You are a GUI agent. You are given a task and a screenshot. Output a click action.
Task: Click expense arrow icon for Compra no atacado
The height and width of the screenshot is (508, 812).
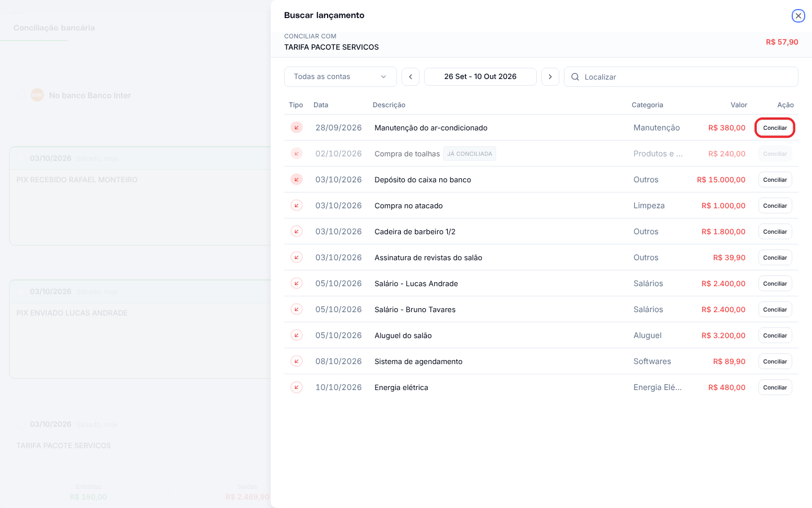tap(297, 205)
